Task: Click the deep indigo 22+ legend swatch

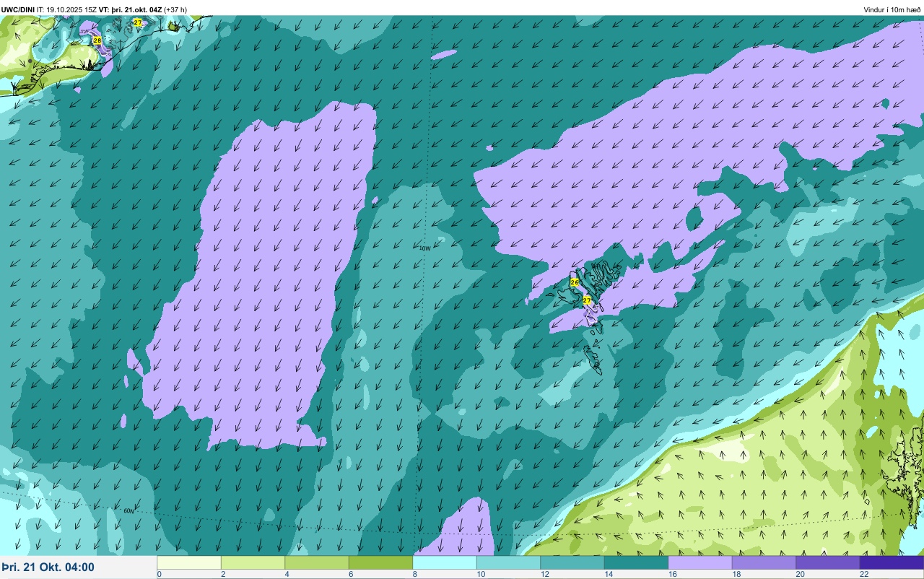Action: [892, 562]
